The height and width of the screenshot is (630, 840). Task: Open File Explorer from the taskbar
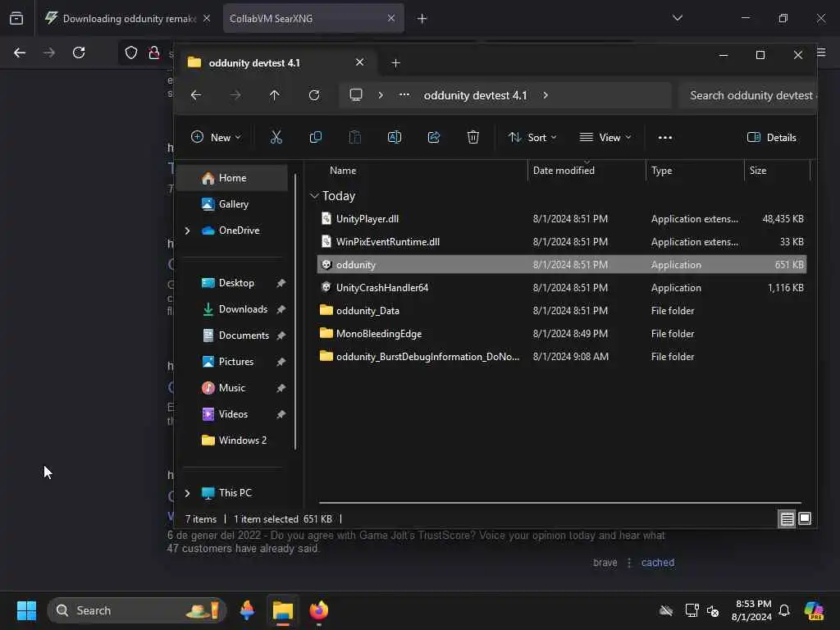[x=283, y=610]
